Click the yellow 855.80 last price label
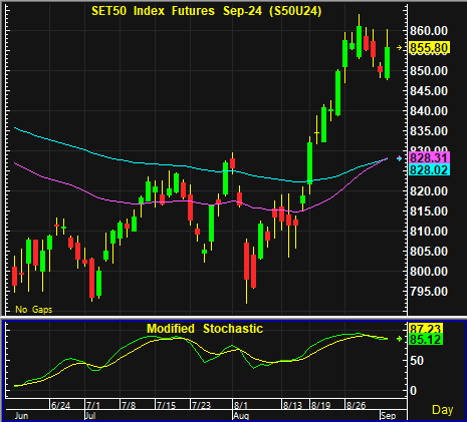 coord(429,48)
